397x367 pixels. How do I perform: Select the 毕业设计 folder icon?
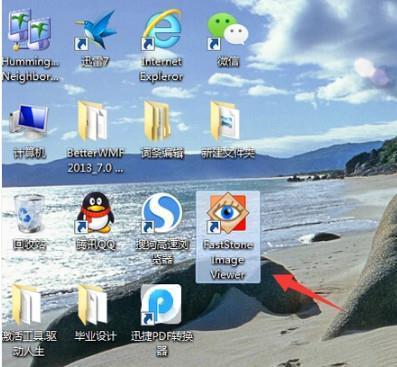tap(94, 305)
